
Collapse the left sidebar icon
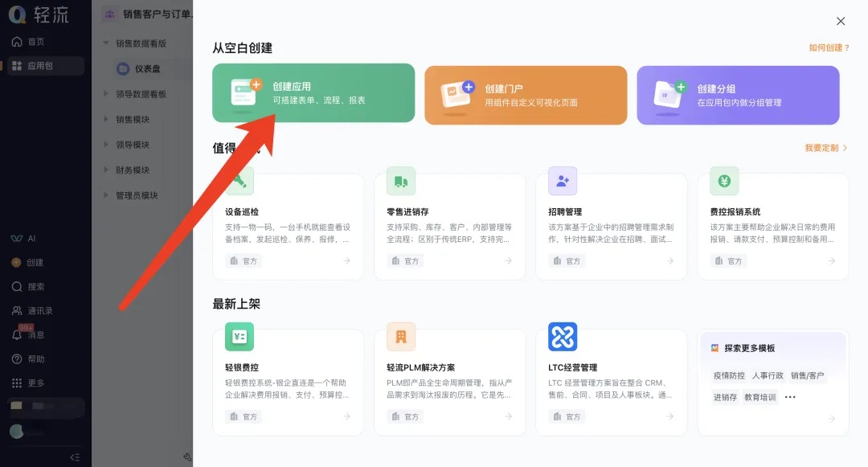tap(75, 457)
